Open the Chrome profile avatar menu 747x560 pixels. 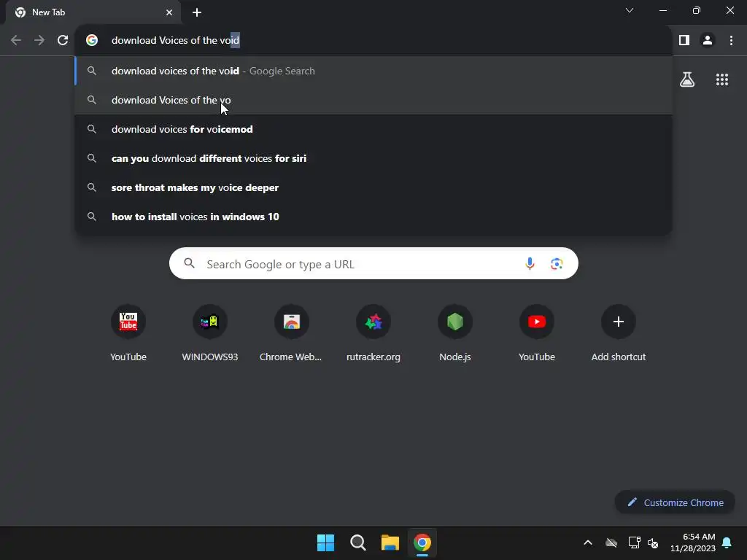coord(708,41)
